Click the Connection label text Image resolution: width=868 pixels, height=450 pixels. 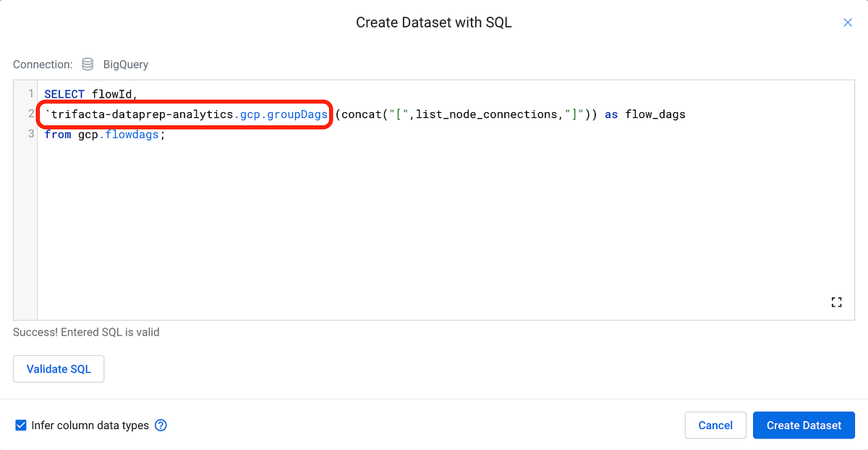coord(42,64)
